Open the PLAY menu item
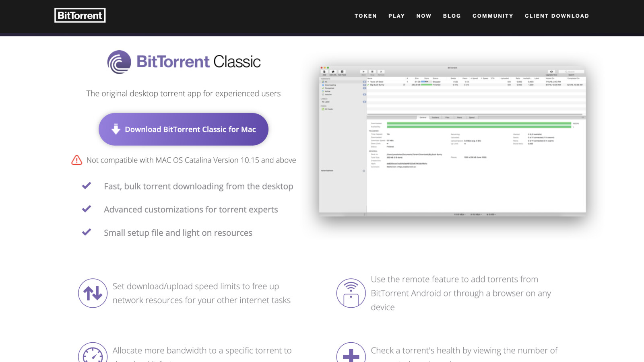The image size is (644, 362). (x=396, y=16)
